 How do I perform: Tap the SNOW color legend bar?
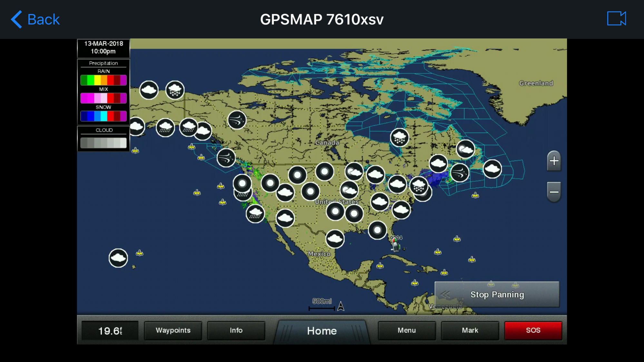(103, 116)
